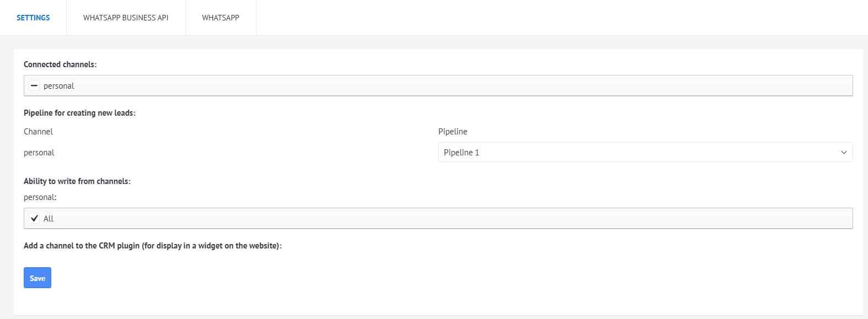Click 'Ability to write from channels:' heading
The width and height of the screenshot is (868, 319).
(77, 181)
